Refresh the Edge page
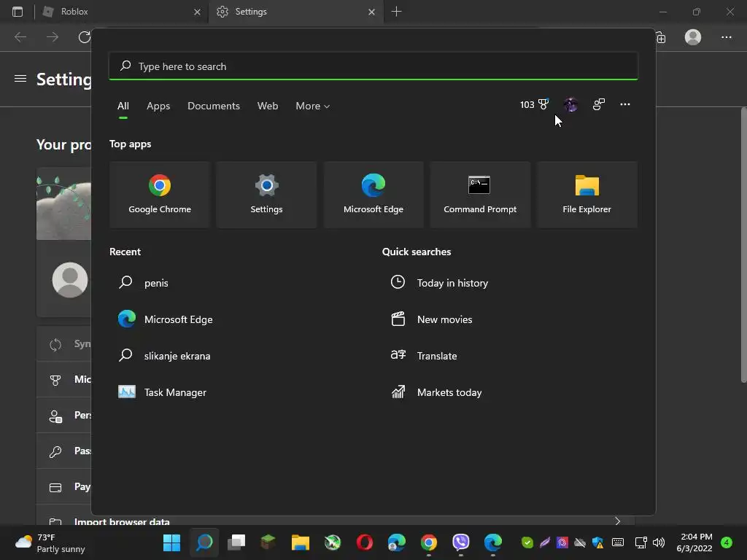 pos(85,37)
